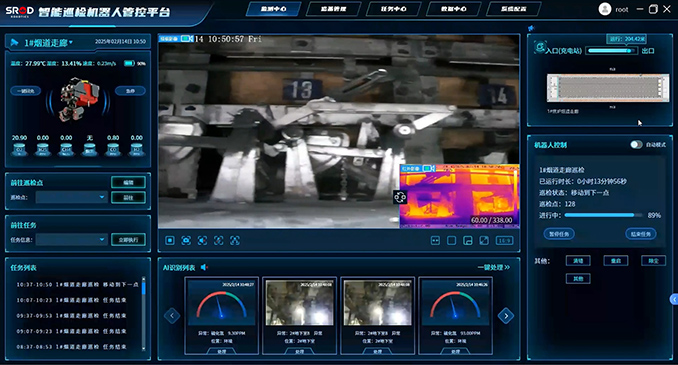
Task: Toggle the 16:9 aspect ratio button
Action: pos(504,240)
